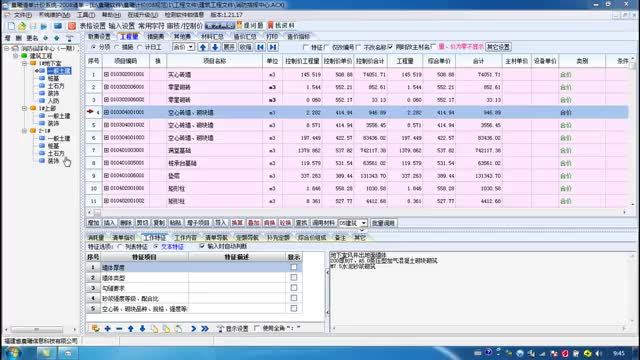
Task: Select the 土石方 item under 2-1#
Action: tap(56, 153)
